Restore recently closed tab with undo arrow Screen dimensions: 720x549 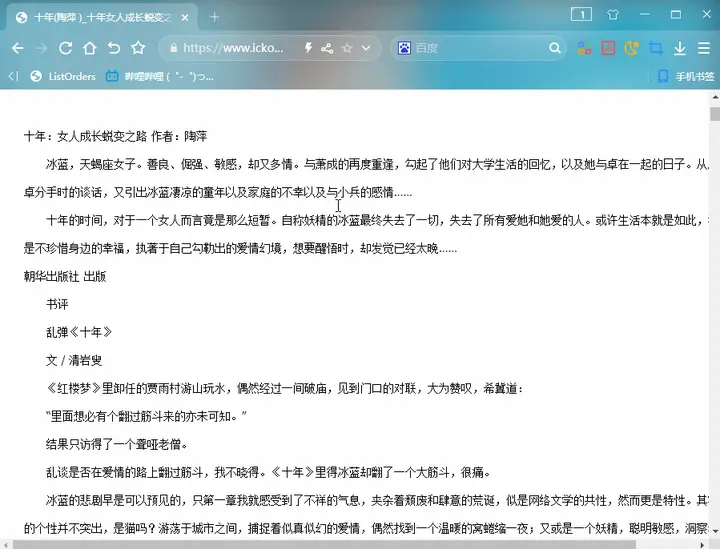tap(114, 48)
